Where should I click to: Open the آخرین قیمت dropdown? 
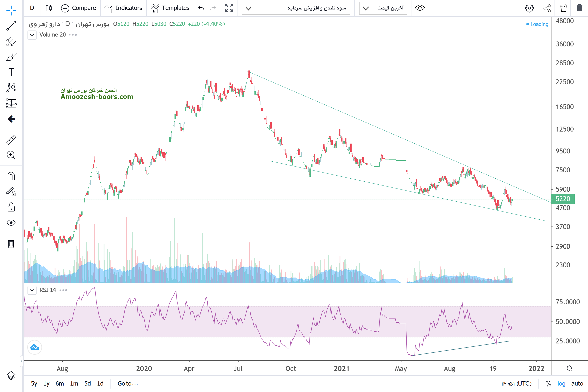click(x=383, y=8)
